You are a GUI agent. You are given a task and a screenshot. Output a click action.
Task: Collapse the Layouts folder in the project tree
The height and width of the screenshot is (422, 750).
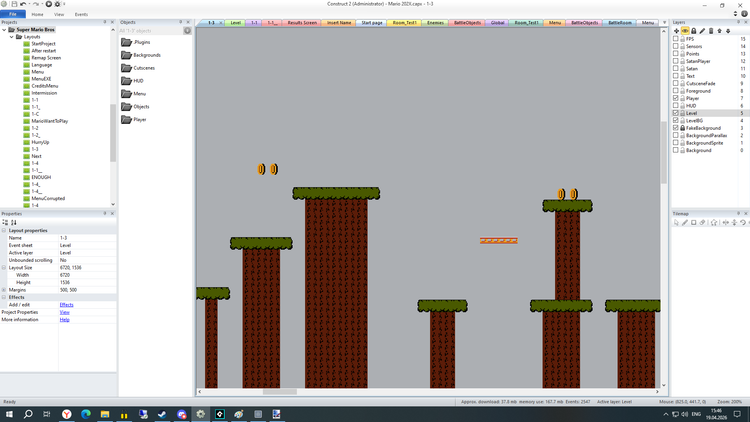[12, 36]
